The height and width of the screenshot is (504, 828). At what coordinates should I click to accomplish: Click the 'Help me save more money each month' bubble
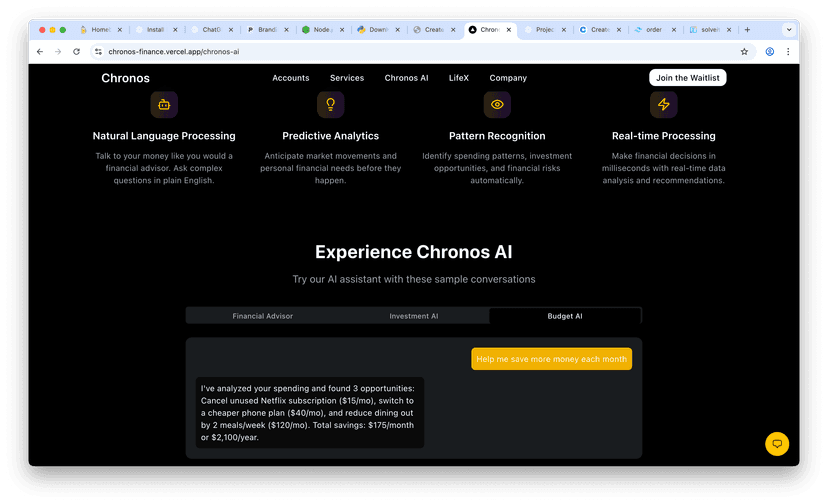[x=551, y=359]
